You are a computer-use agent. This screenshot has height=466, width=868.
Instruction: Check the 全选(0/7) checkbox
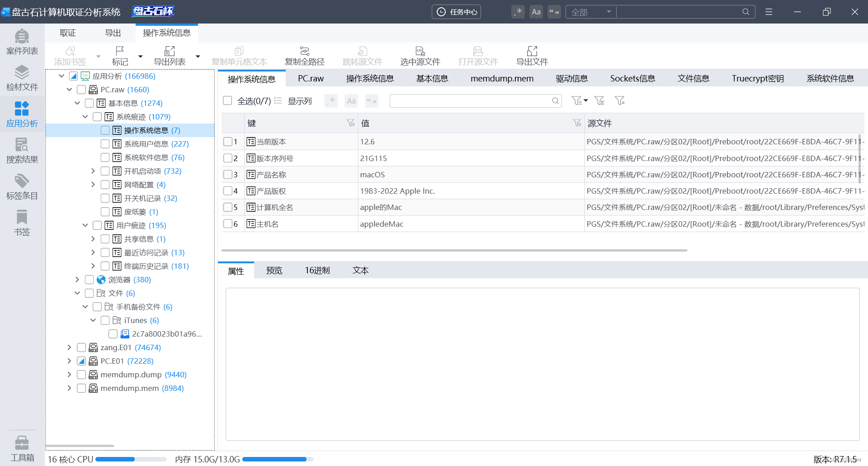click(227, 100)
